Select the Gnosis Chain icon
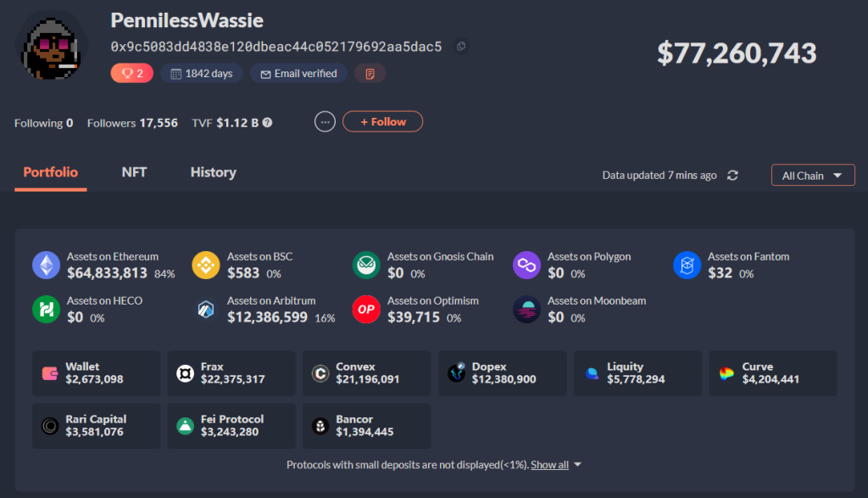Viewport: 868px width, 498px height. tap(366, 265)
